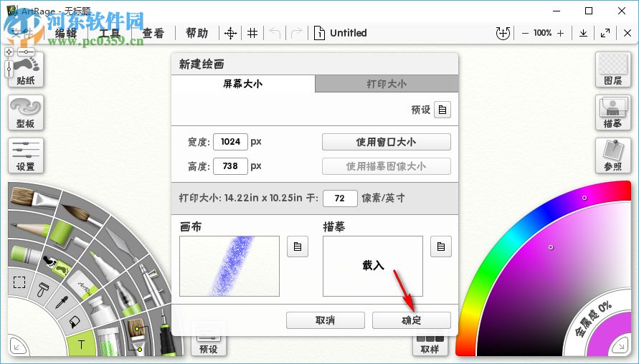The width and height of the screenshot is (639, 364).
Task: Click the 画布 canvas preview thumbnail
Action: 229,267
